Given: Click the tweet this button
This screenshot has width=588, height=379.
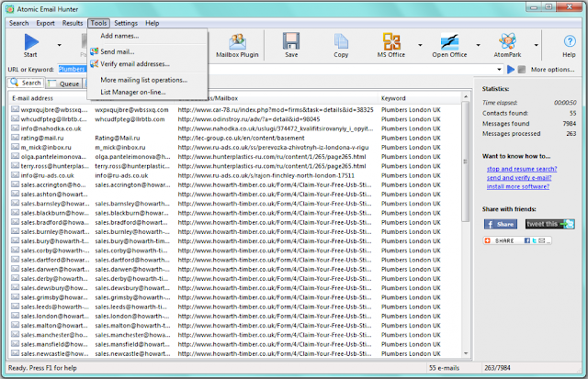Looking at the screenshot, I should 549,224.
